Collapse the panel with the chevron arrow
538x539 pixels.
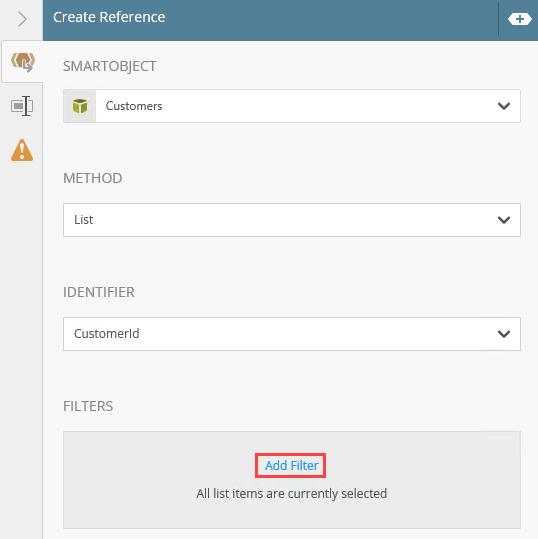click(22, 19)
